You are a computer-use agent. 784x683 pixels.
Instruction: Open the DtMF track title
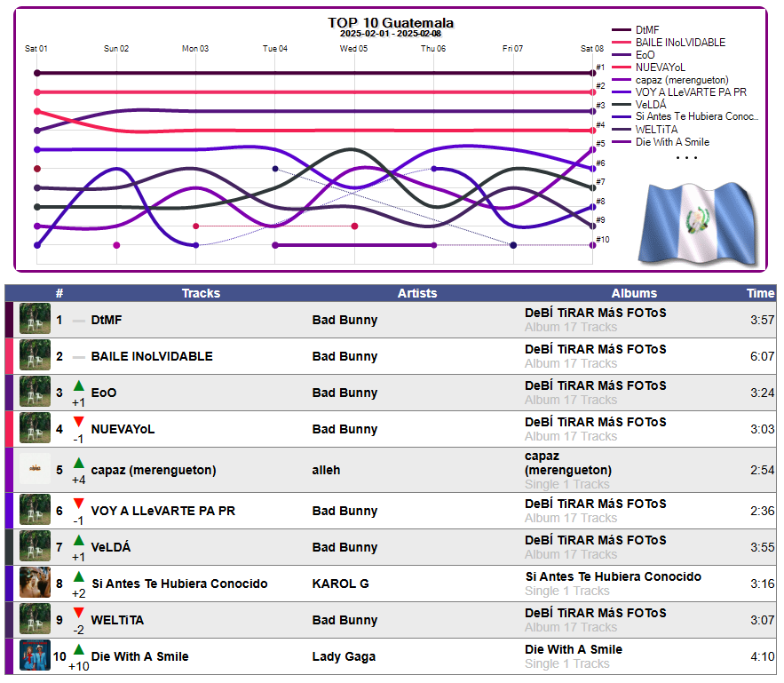tap(107, 320)
